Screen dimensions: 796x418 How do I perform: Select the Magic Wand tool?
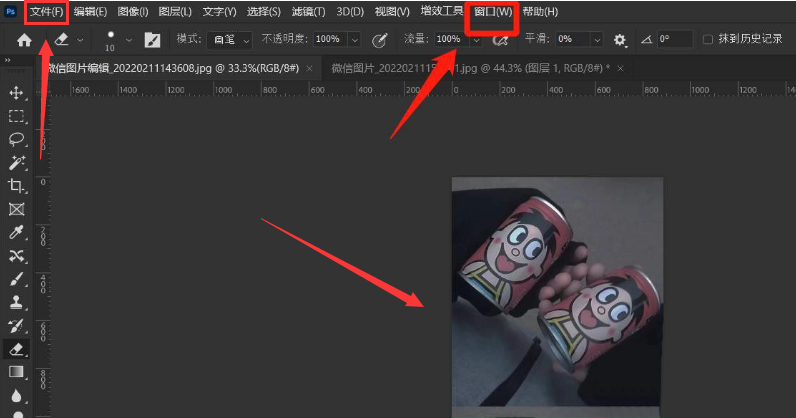point(16,163)
